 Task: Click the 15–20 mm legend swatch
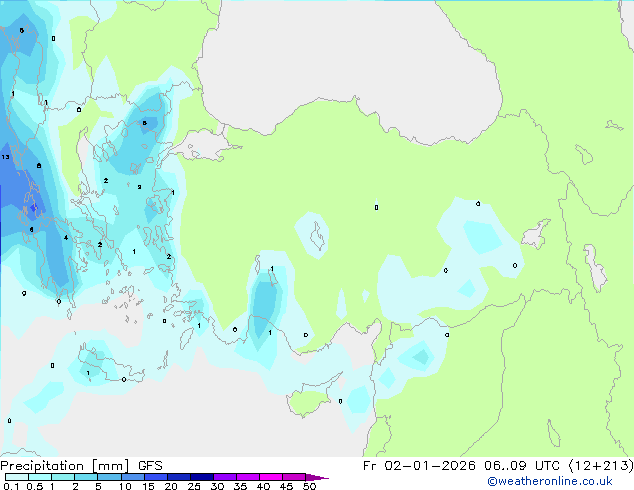pyautogui.click(x=155, y=477)
